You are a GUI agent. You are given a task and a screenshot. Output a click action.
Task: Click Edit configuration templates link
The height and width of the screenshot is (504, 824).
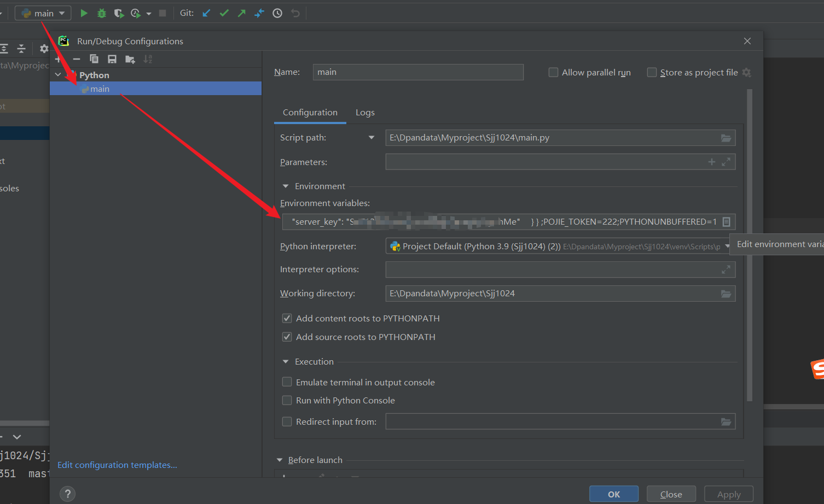point(117,465)
